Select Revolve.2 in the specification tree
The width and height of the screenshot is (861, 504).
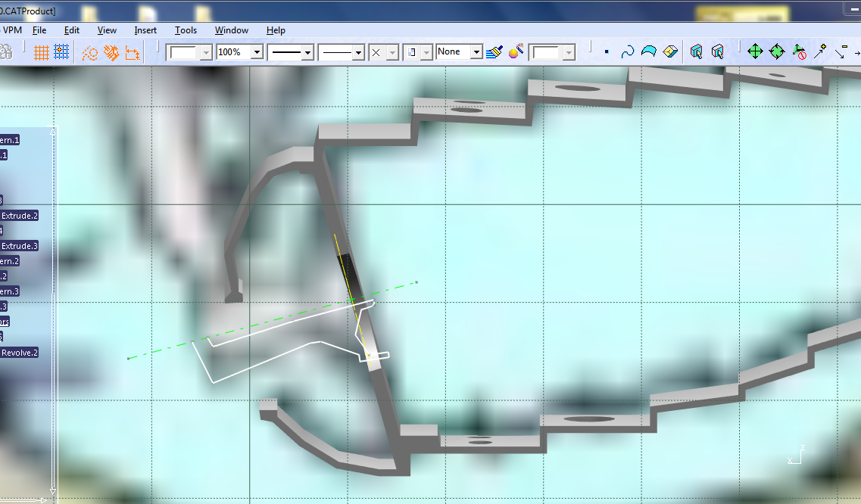pyautogui.click(x=19, y=353)
